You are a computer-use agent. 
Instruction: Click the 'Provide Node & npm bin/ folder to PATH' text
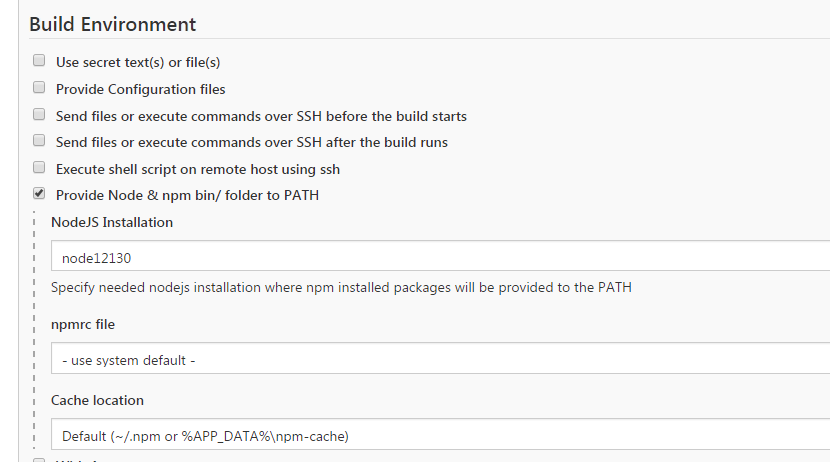tap(187, 195)
